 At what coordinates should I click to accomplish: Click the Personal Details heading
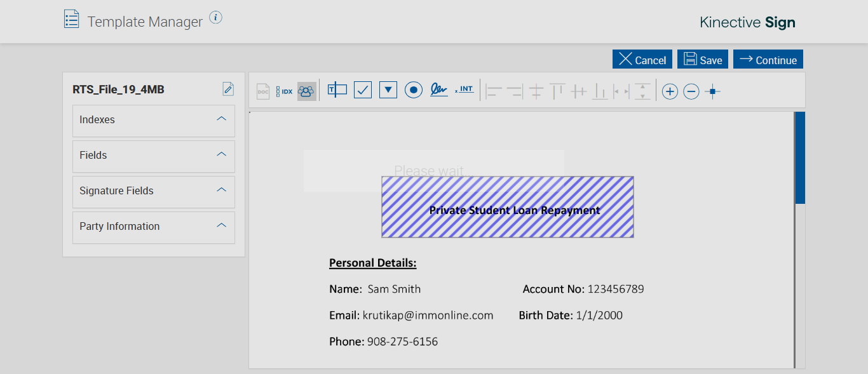[x=373, y=263]
